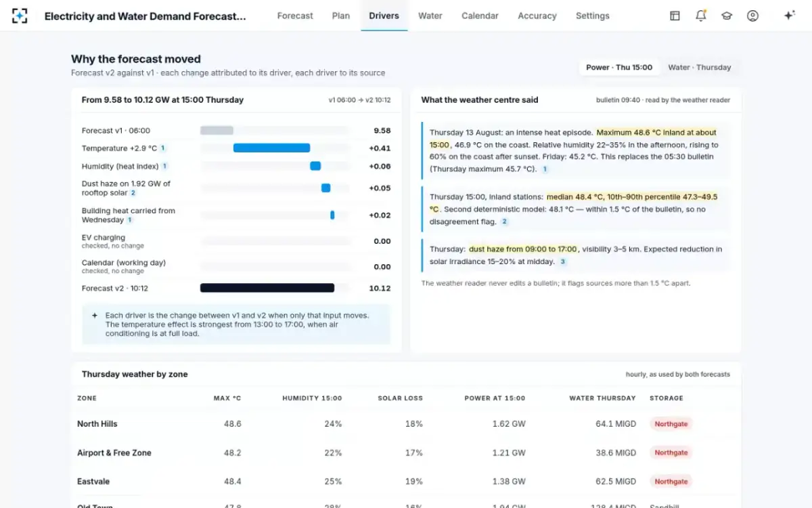Click the 'Thursday weather by zone' heading

point(135,374)
